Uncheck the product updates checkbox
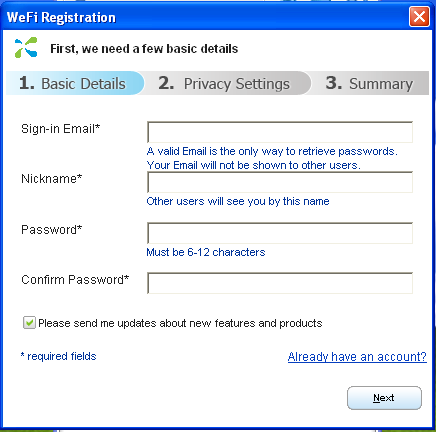 29,323
